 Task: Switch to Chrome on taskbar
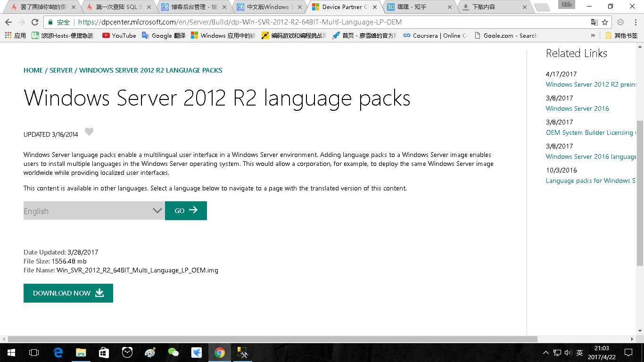click(219, 353)
